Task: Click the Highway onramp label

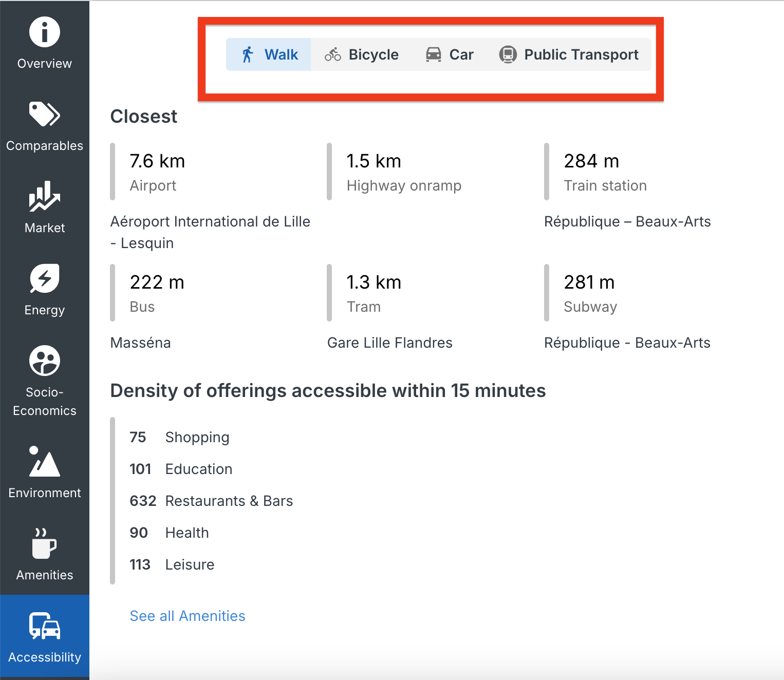Action: coord(404,185)
